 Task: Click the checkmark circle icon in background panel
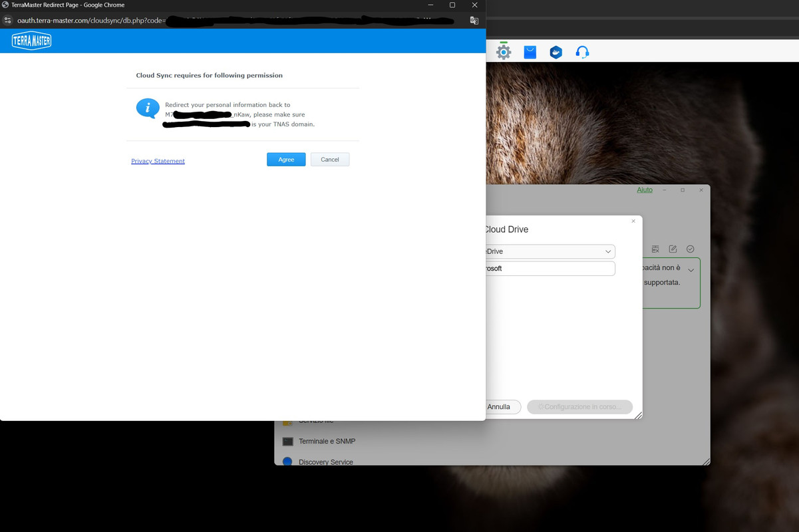[691, 249]
